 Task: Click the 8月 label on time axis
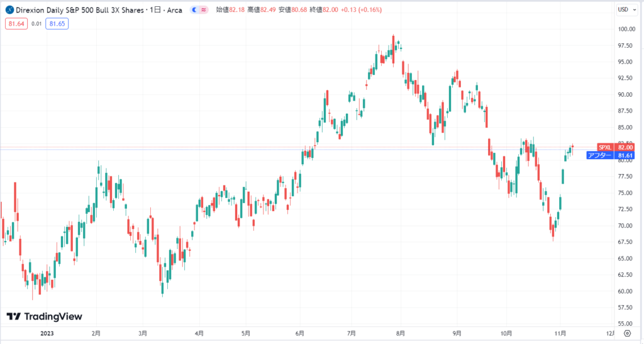click(401, 333)
